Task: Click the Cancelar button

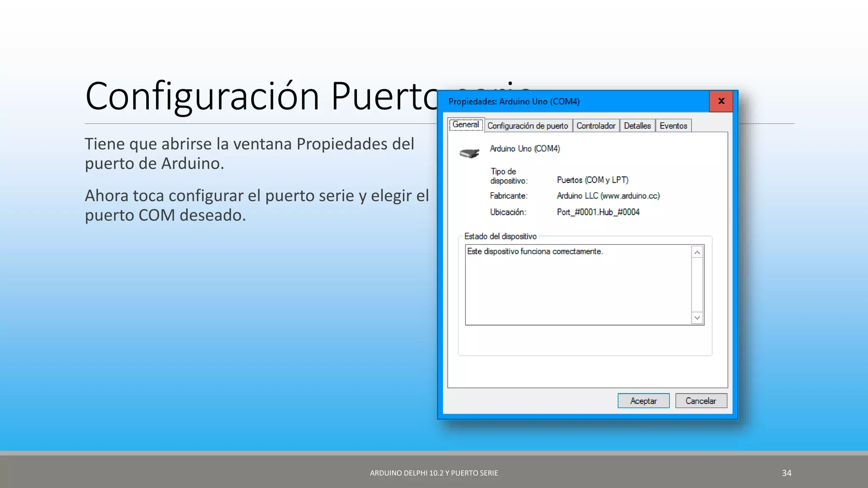Action: point(701,401)
